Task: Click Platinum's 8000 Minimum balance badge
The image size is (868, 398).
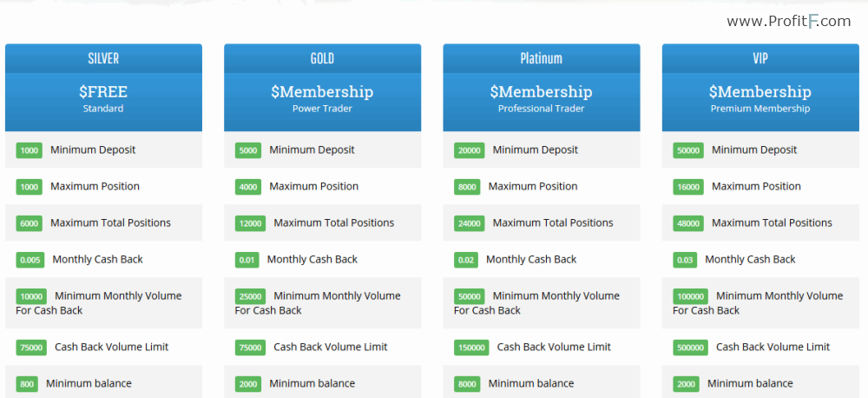Action: click(x=467, y=384)
